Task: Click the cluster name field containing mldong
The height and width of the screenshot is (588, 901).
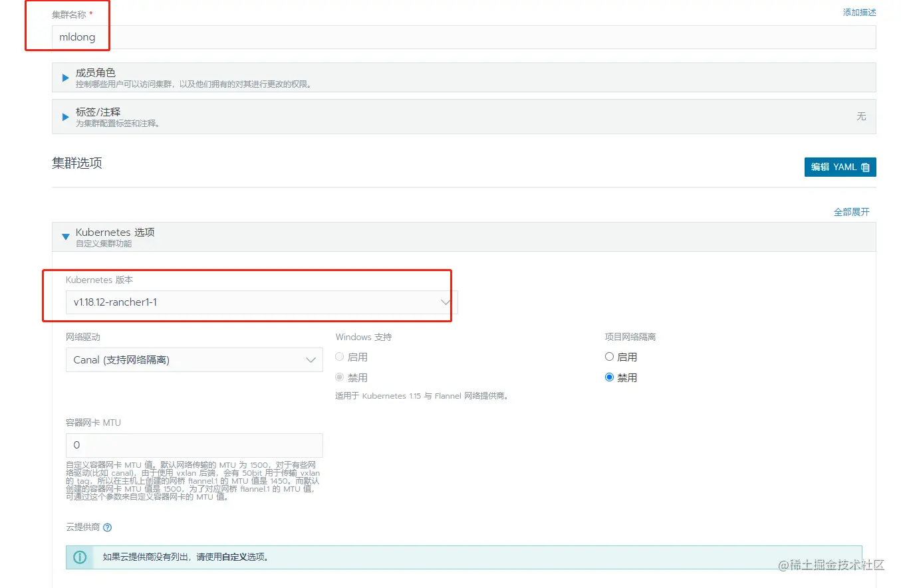Action: click(x=463, y=37)
